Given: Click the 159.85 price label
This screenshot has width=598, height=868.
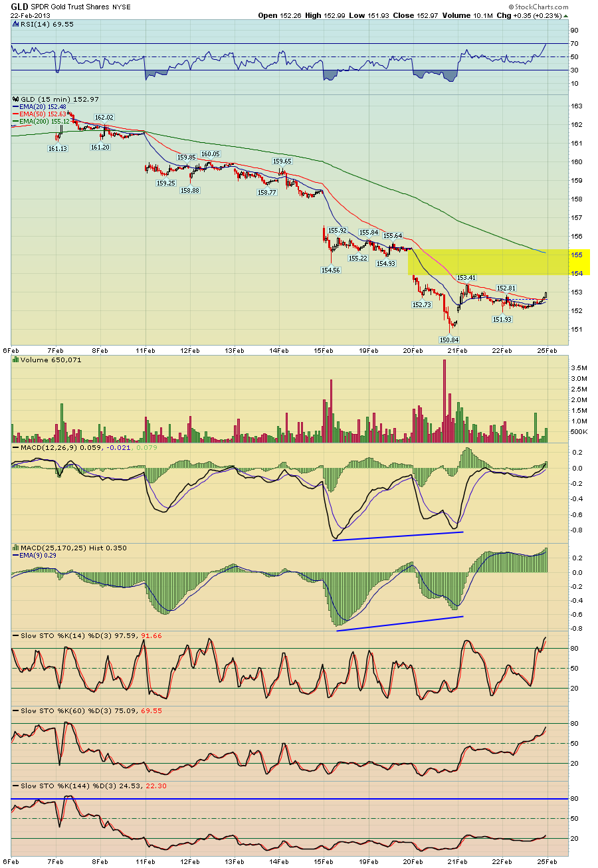Looking at the screenshot, I should 187,157.
